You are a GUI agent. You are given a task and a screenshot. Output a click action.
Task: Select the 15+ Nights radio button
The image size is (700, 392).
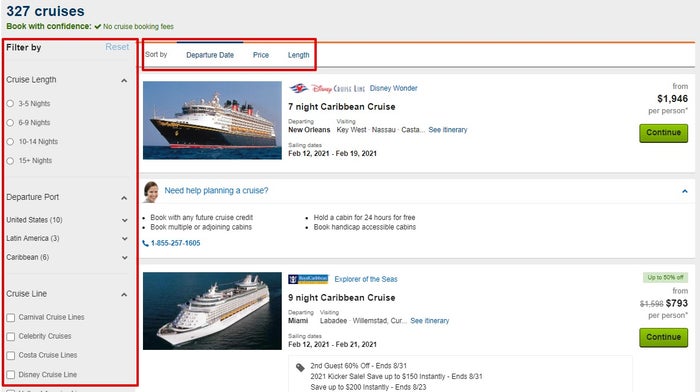click(x=10, y=161)
